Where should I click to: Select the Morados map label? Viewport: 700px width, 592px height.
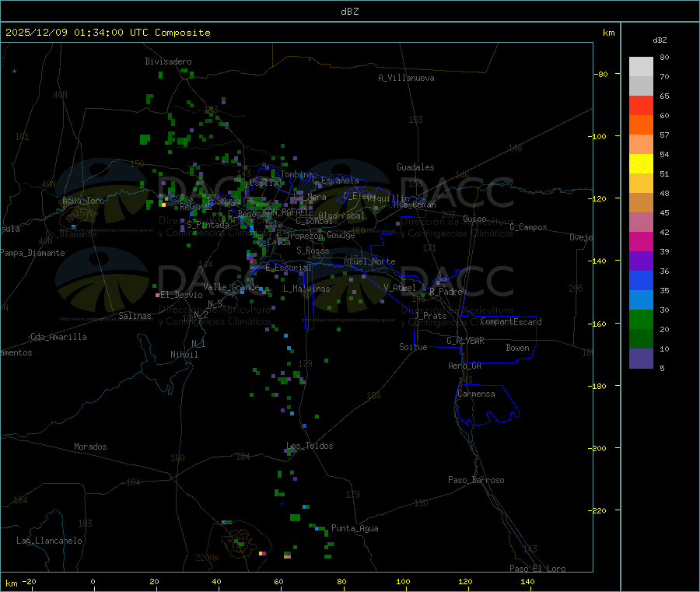tap(90, 447)
